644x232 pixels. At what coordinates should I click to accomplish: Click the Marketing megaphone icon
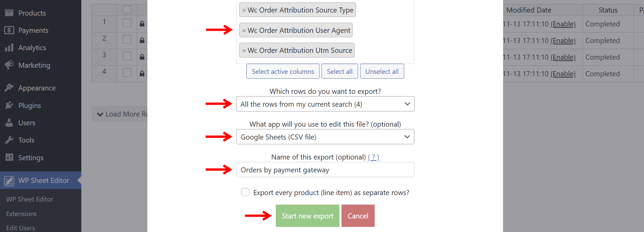coord(9,65)
